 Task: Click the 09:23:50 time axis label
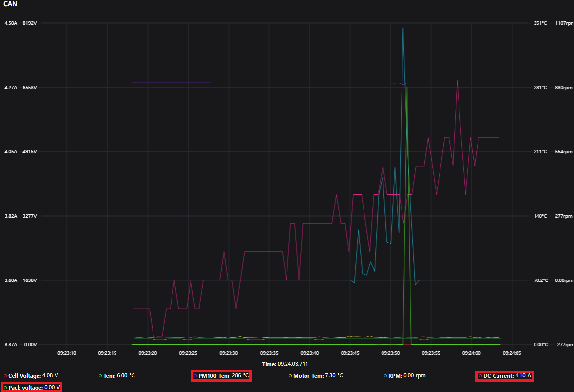click(x=391, y=353)
